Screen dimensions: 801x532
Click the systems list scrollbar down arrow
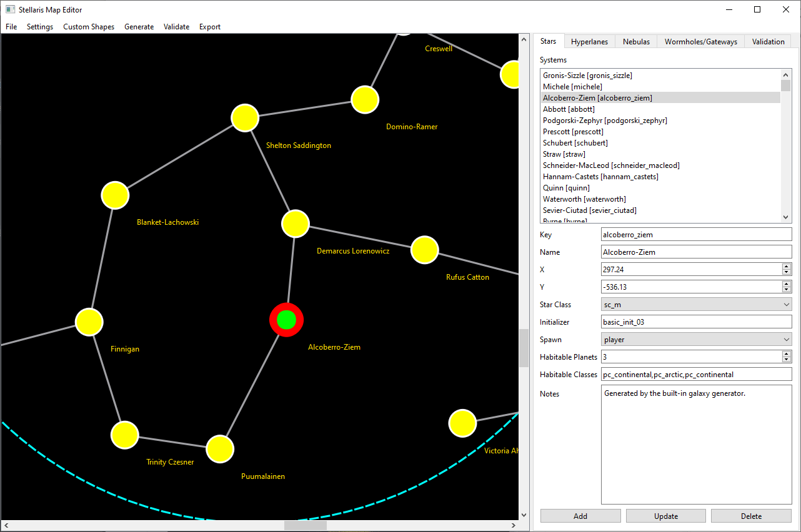pyautogui.click(x=786, y=217)
